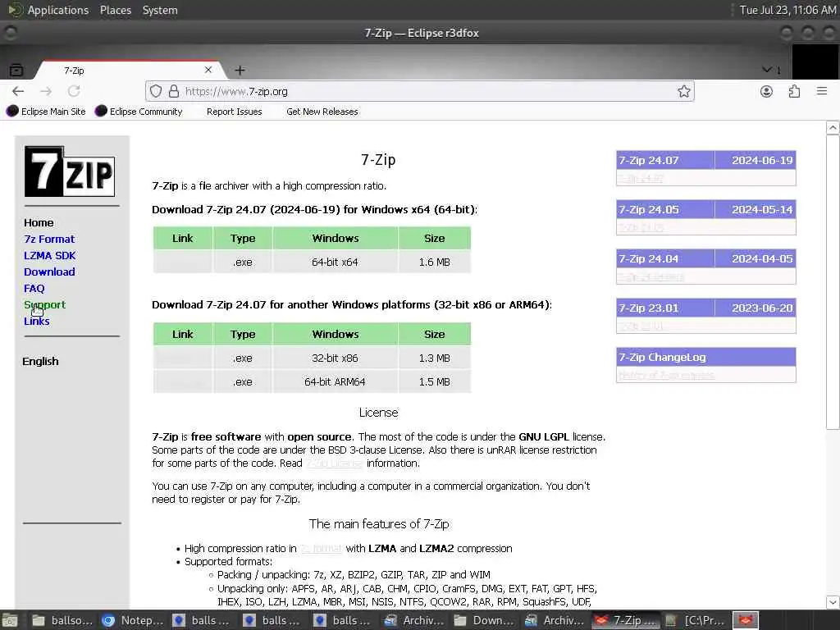
Task: Click the Applications menu logo icon
Action: [x=15, y=10]
